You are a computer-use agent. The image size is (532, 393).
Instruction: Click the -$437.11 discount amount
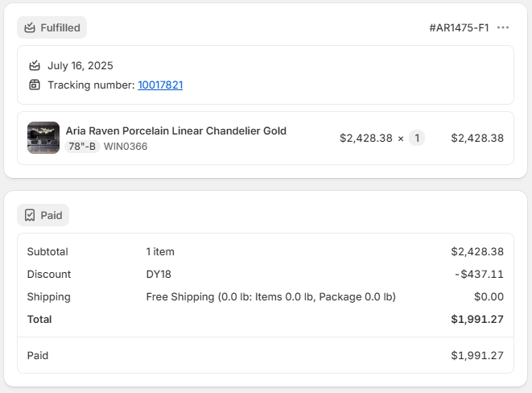[479, 274]
